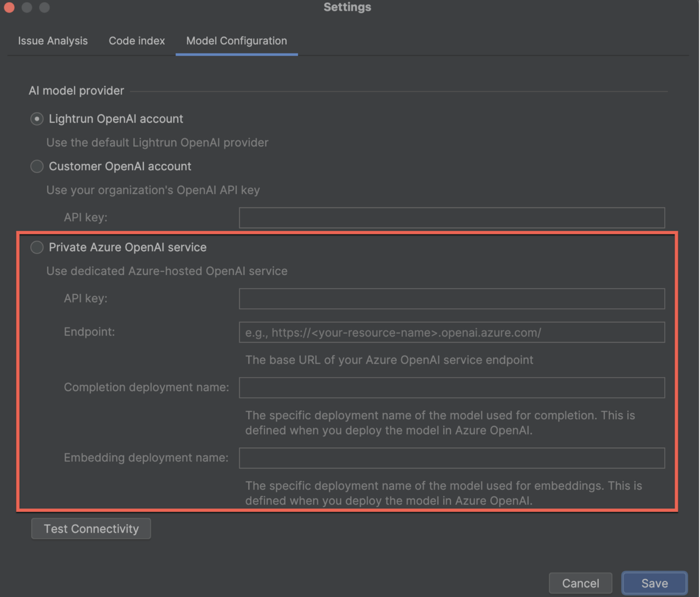This screenshot has width=700, height=597.
Task: Click into the Azure Endpoint URL field
Action: tap(452, 332)
